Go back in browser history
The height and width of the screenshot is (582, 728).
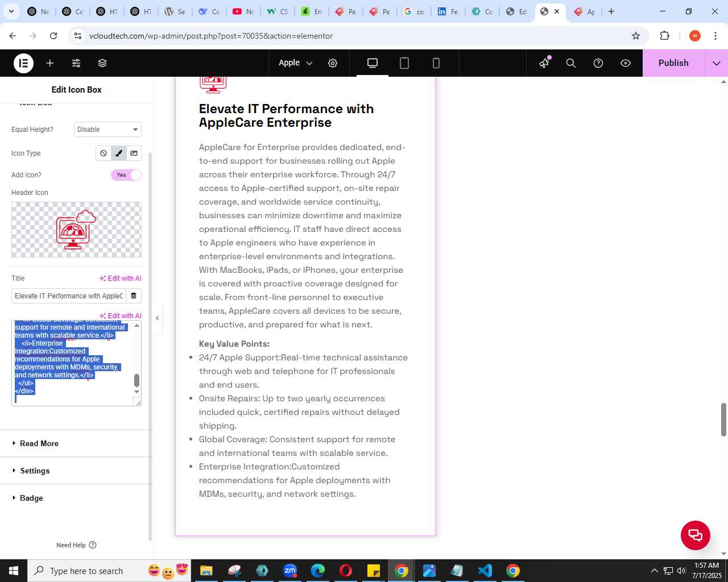(x=13, y=36)
